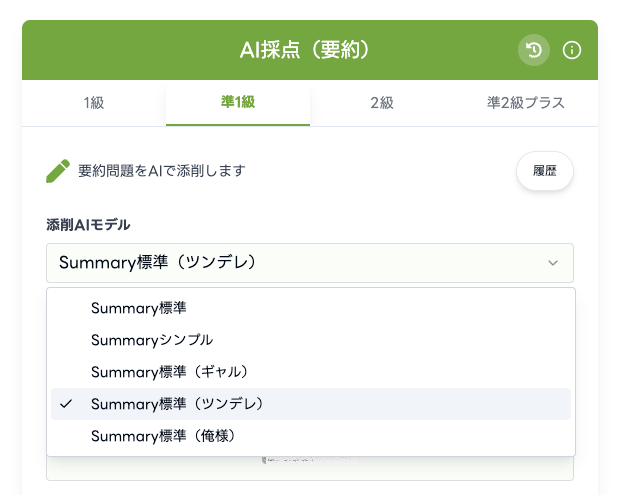Click the dropdown chevron arrow

pos(553,263)
